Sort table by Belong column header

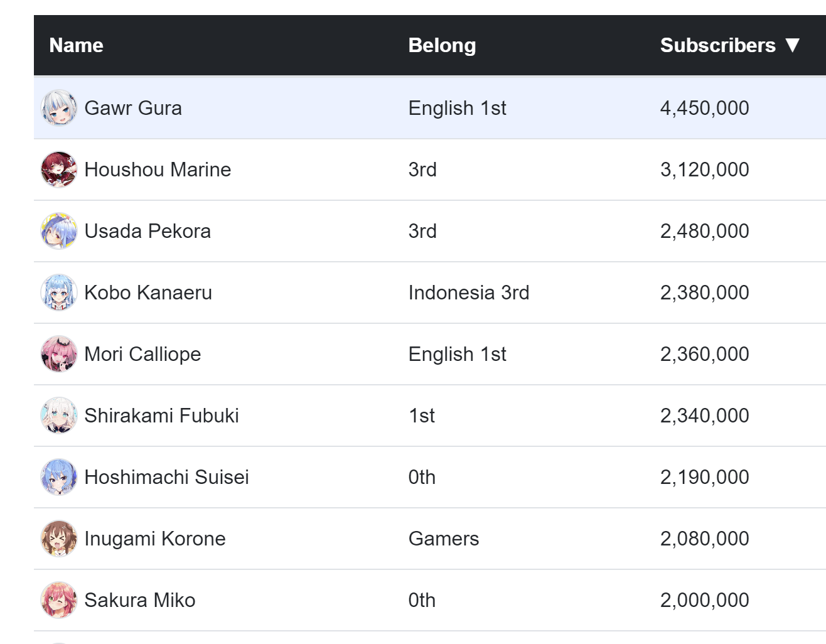click(x=442, y=45)
